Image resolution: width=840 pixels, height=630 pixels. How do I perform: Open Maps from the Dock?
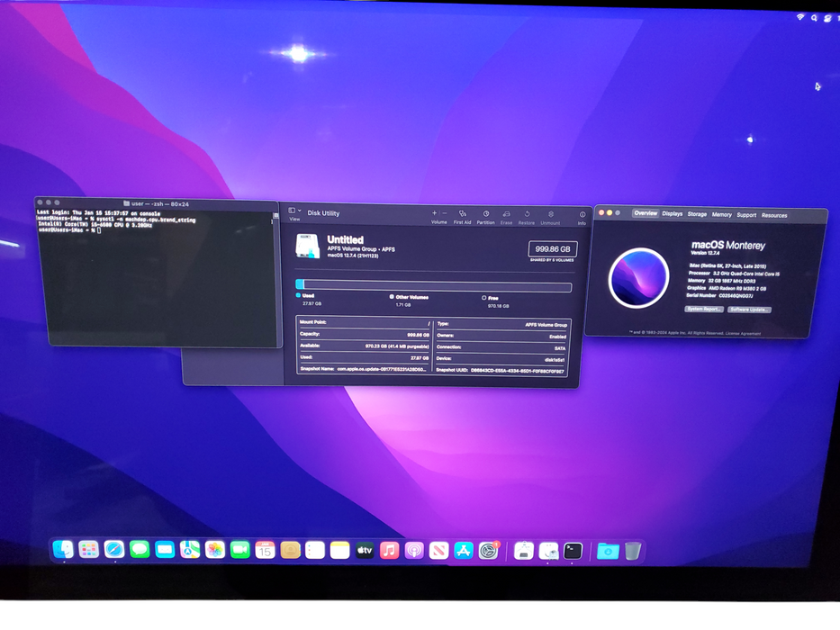190,550
